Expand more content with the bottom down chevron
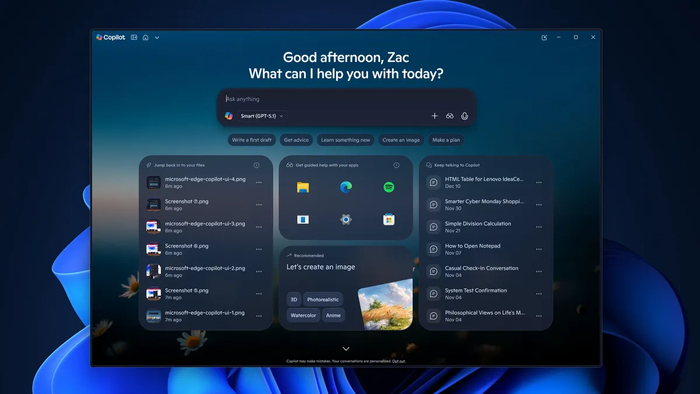 [x=346, y=349]
